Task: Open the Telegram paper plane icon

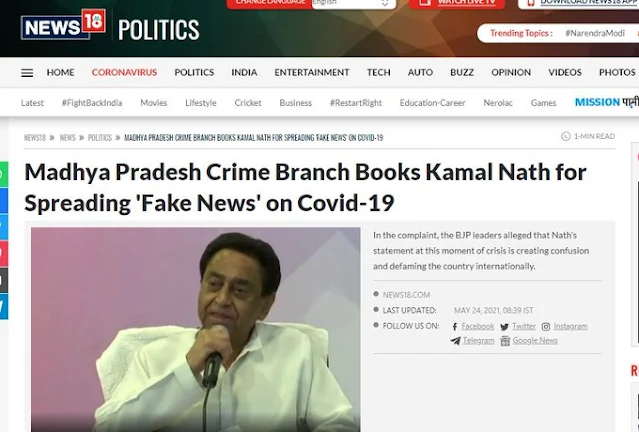Action: click(x=455, y=341)
